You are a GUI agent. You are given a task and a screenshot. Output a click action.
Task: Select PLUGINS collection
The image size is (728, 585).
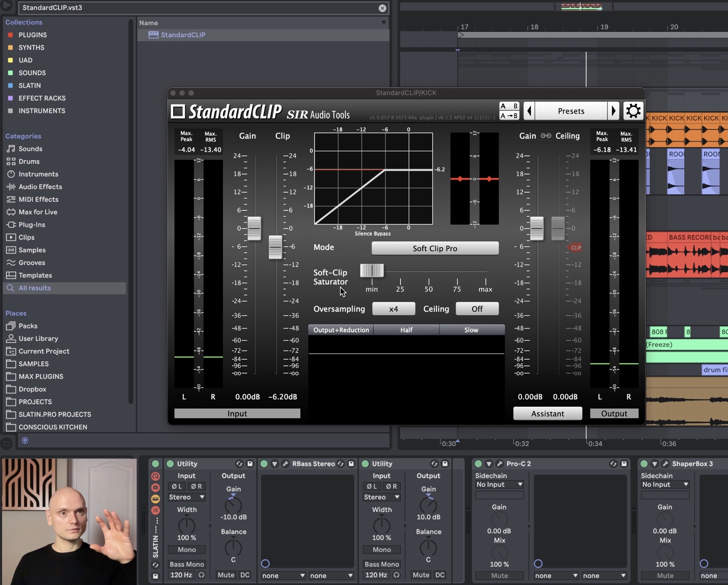[33, 35]
